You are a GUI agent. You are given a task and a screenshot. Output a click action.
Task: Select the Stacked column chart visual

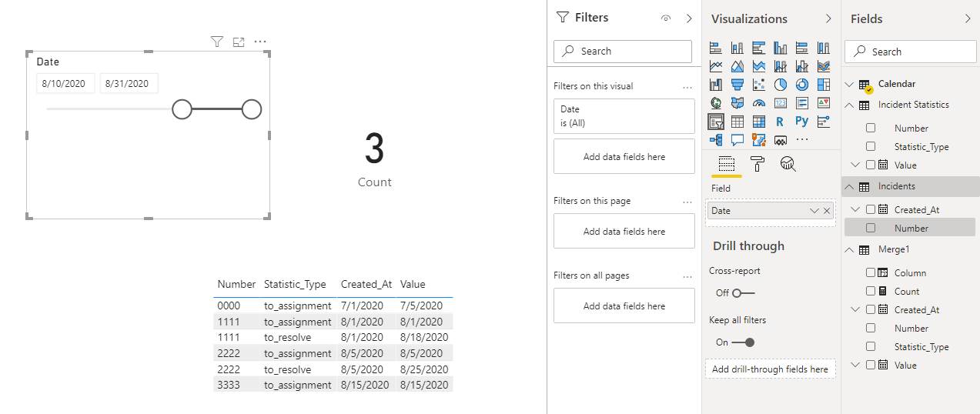(x=738, y=47)
